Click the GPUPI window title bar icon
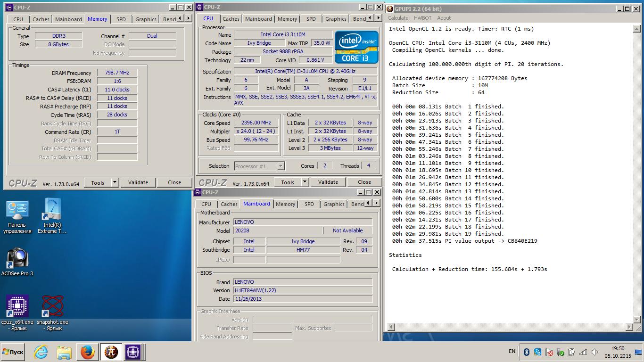The height and width of the screenshot is (362, 644). [390, 8]
